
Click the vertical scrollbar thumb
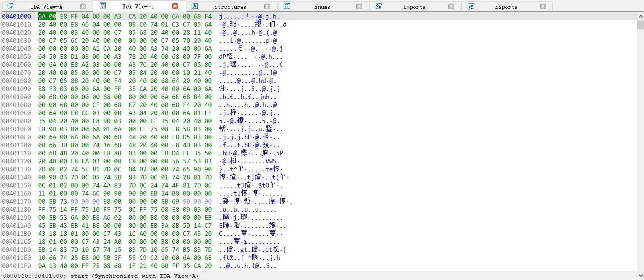(x=640, y=25)
